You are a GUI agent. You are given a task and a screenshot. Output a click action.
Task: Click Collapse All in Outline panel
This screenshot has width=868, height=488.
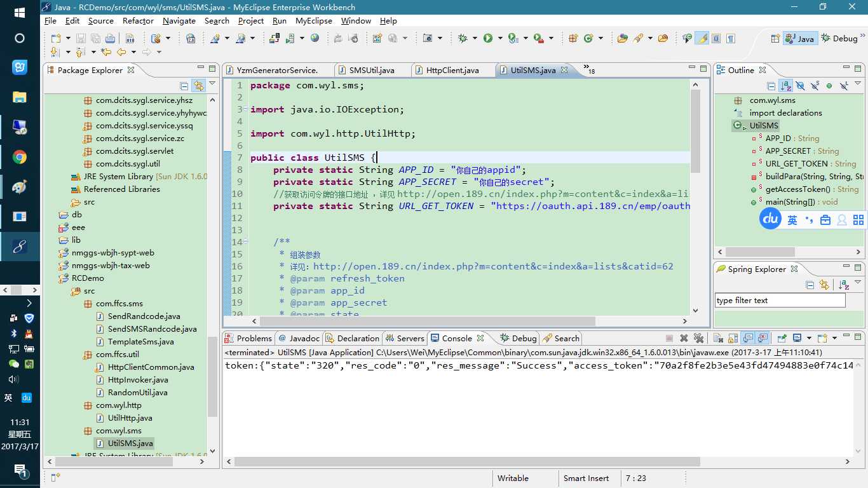click(771, 86)
